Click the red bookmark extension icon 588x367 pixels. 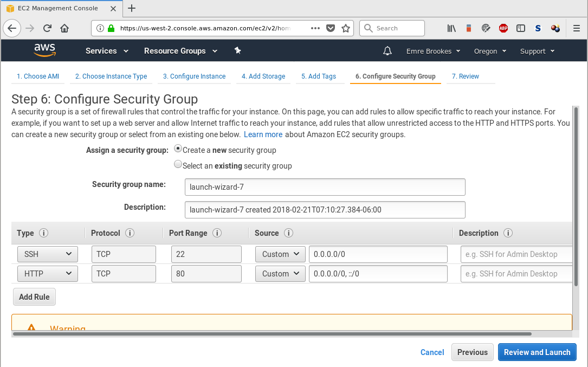point(469,28)
